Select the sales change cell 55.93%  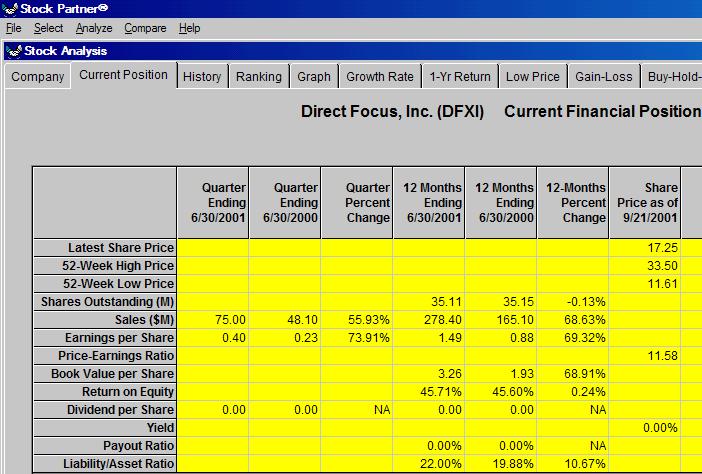[x=357, y=320]
